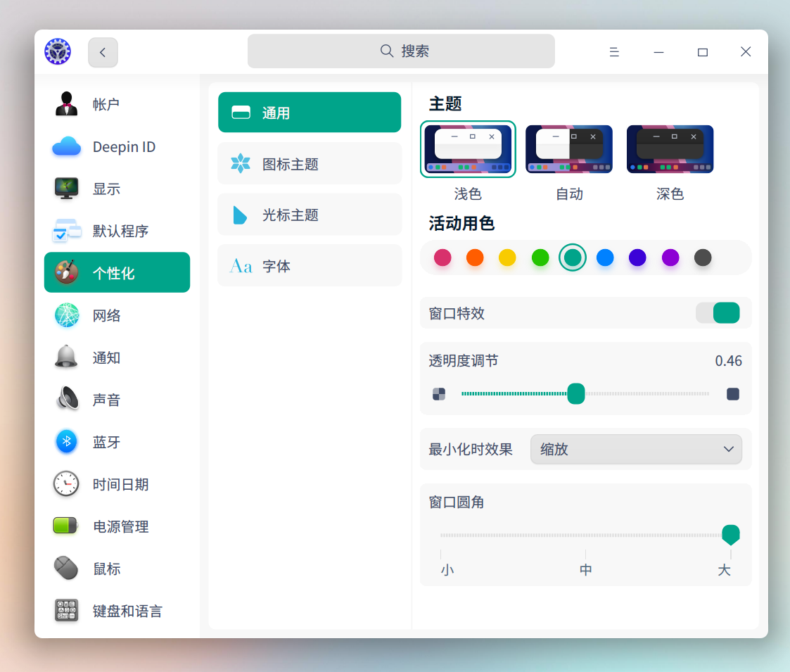Image resolution: width=790 pixels, height=672 pixels.
Task: Open the 帐户 account settings icon
Action: (67, 104)
